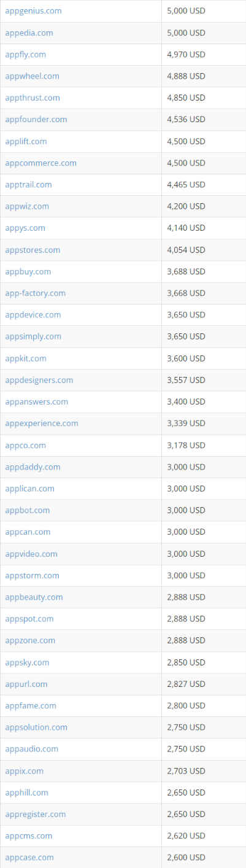Open appfly.com listing
This screenshot has height=868, width=246.
click(25, 55)
